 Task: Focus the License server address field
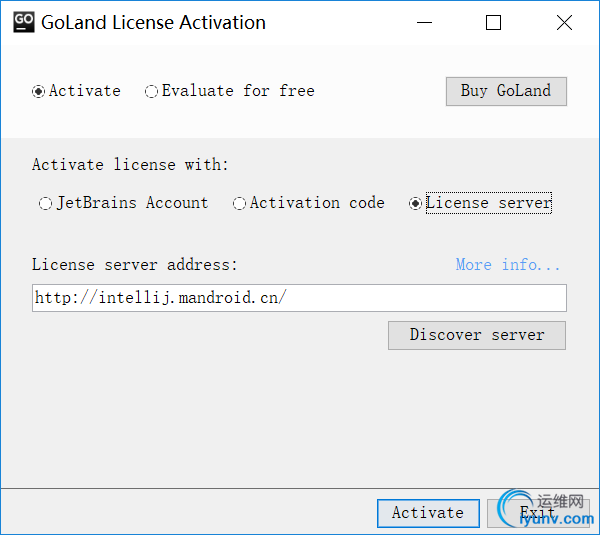pyautogui.click(x=299, y=298)
